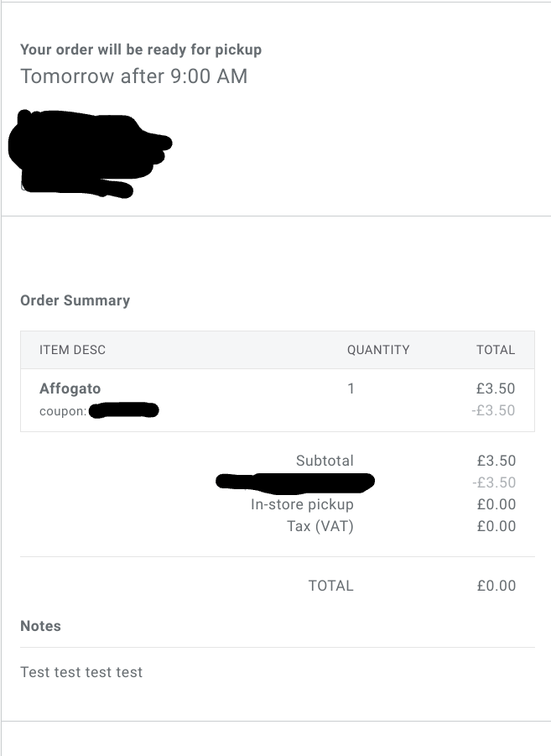
Task: Click the Subtotal amount £3.50
Action: point(496,461)
